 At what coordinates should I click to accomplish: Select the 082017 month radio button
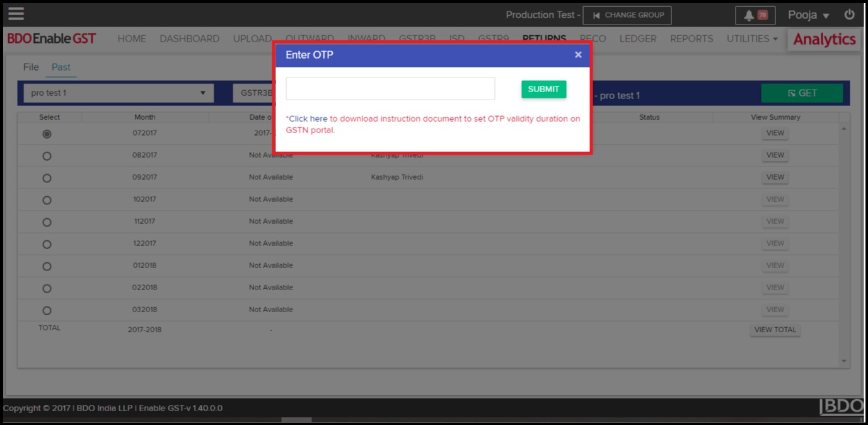pyautogui.click(x=47, y=156)
